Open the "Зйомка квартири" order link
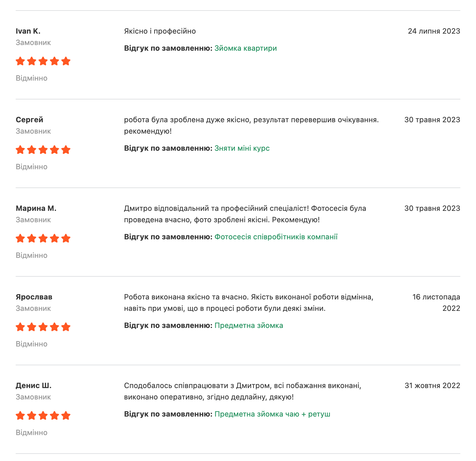This screenshot has width=476, height=461. click(245, 48)
